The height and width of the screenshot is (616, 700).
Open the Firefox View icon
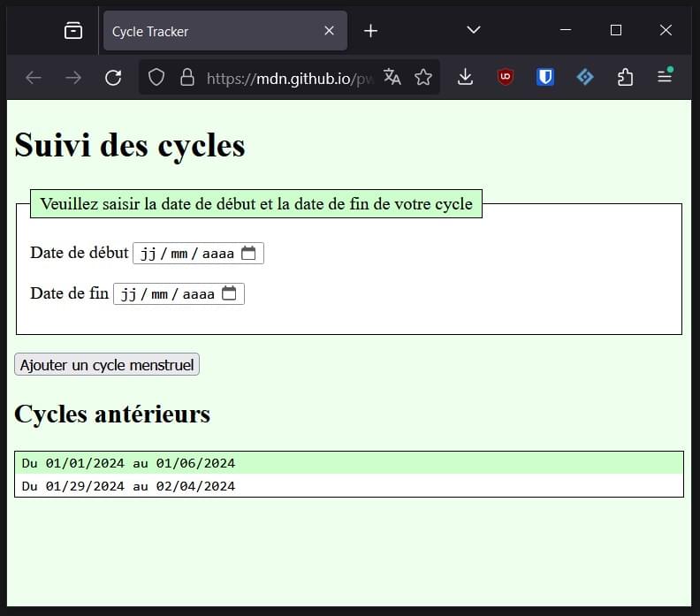point(73,31)
